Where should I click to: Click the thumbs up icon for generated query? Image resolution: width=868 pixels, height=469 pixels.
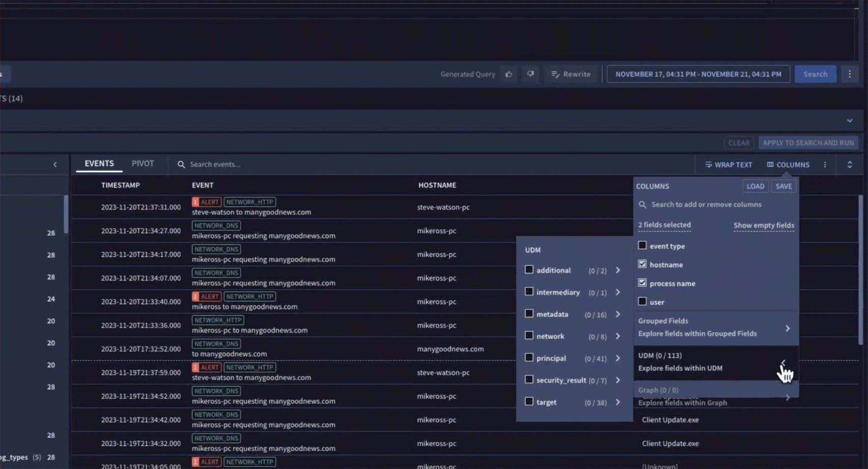tap(509, 74)
